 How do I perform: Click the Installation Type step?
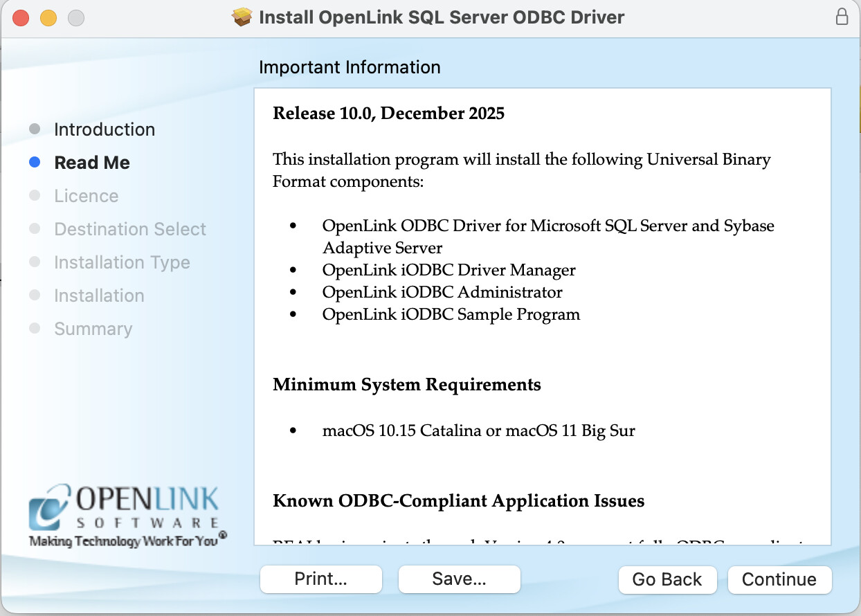pyautogui.click(x=122, y=262)
